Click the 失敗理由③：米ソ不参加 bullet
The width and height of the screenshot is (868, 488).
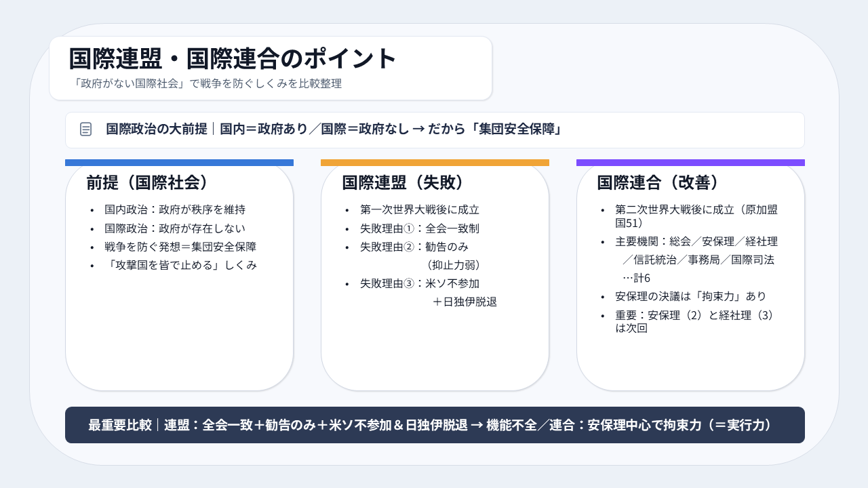coord(420,283)
